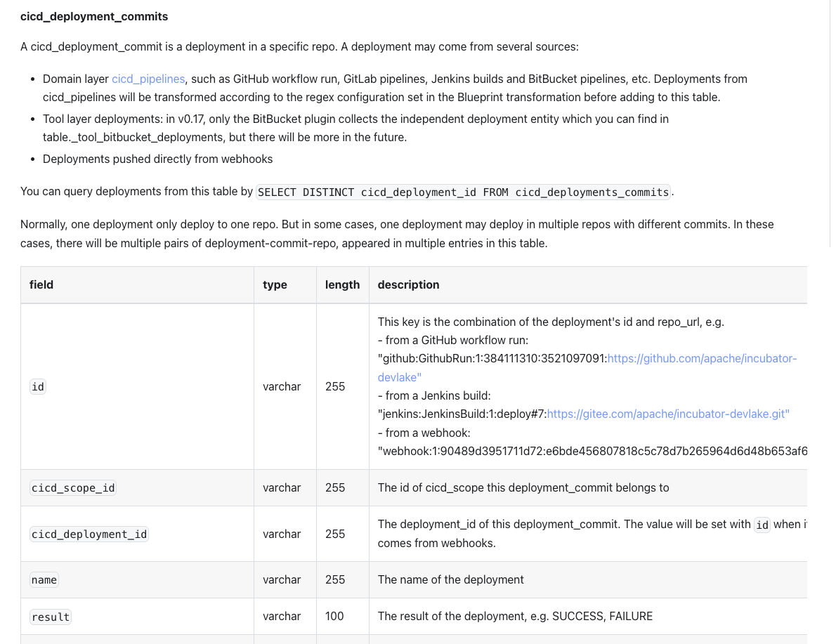Click the cicd_deployment_commits section heading
Screen dimensions: 836x644
(x=94, y=15)
